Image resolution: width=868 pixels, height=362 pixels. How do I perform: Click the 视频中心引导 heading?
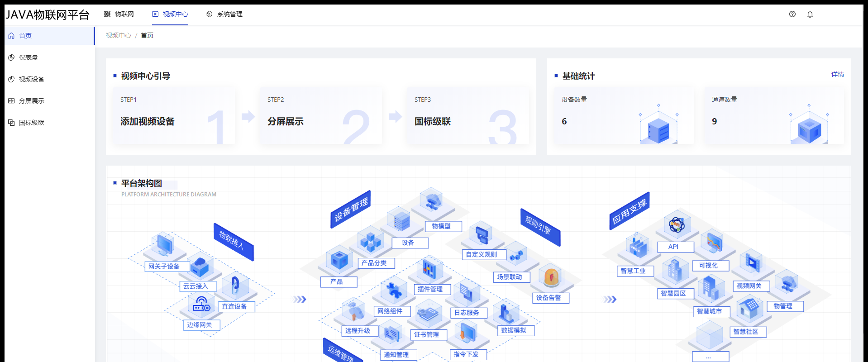coord(146,76)
